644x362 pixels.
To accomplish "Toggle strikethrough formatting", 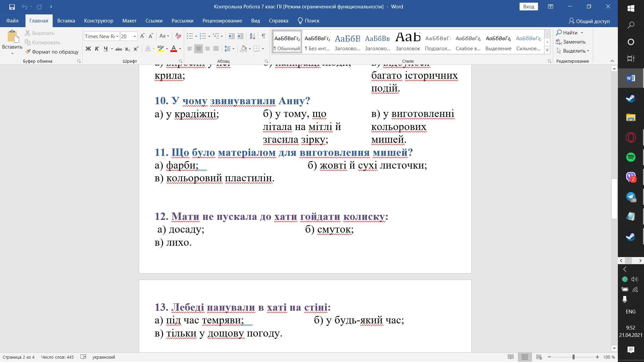I will tap(118, 49).
